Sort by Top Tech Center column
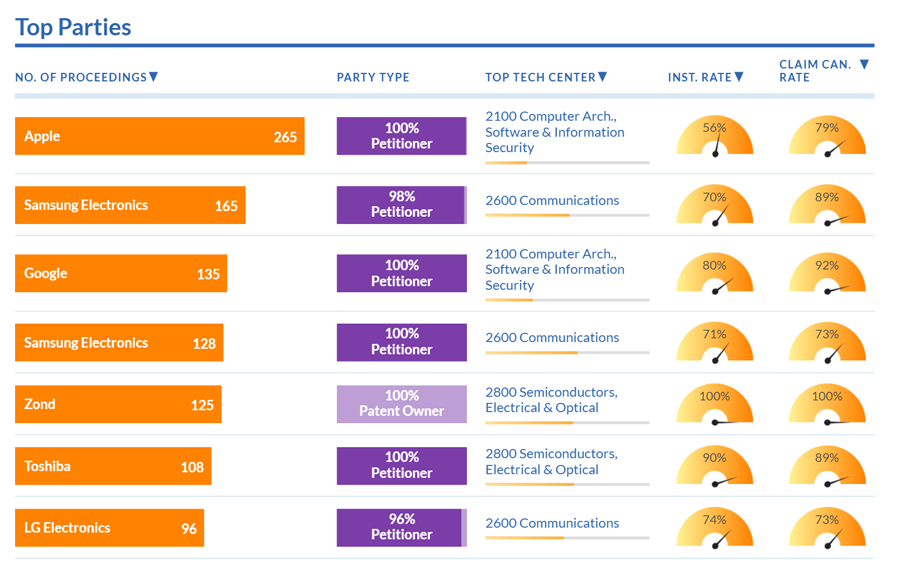900x563 pixels. coord(545,77)
